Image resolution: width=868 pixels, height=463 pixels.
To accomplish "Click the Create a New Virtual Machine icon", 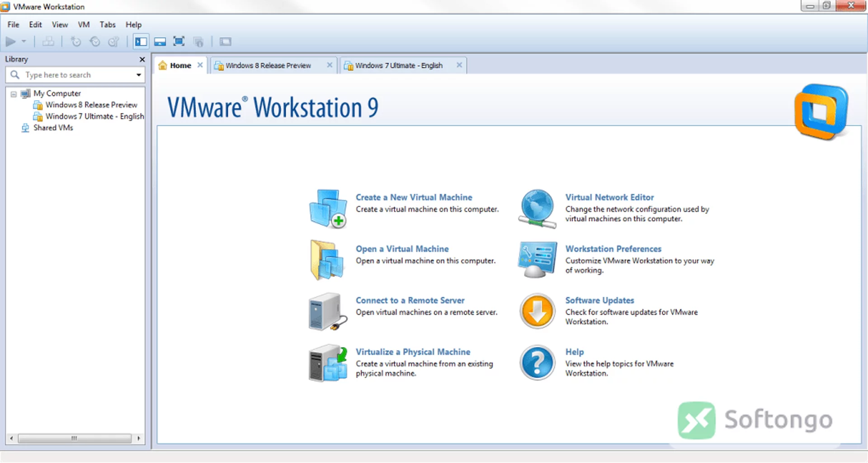I will pos(328,208).
